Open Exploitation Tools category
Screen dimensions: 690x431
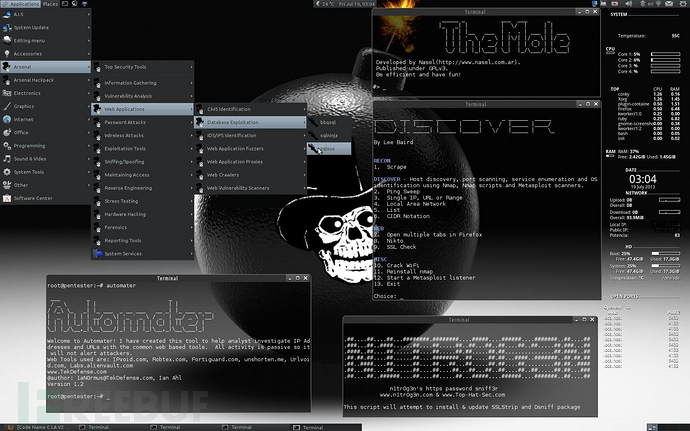[x=143, y=149]
